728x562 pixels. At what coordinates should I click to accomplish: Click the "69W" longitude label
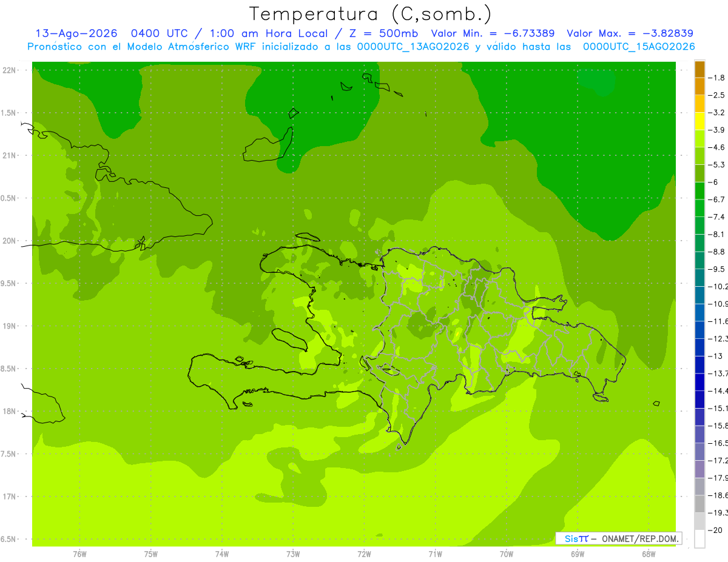click(578, 554)
